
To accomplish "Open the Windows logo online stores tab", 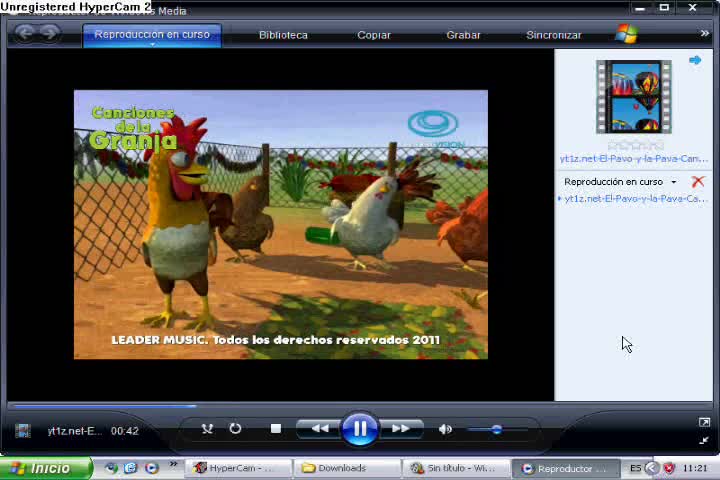I will click(627, 34).
